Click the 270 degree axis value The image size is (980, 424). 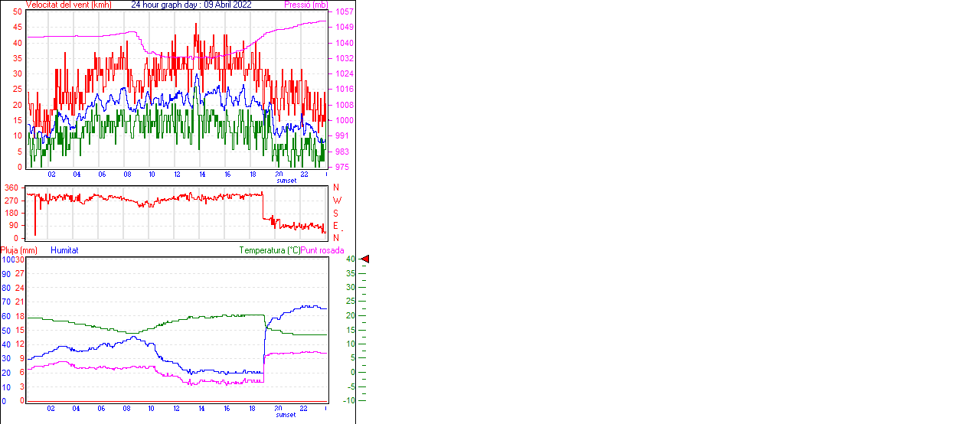[11, 201]
